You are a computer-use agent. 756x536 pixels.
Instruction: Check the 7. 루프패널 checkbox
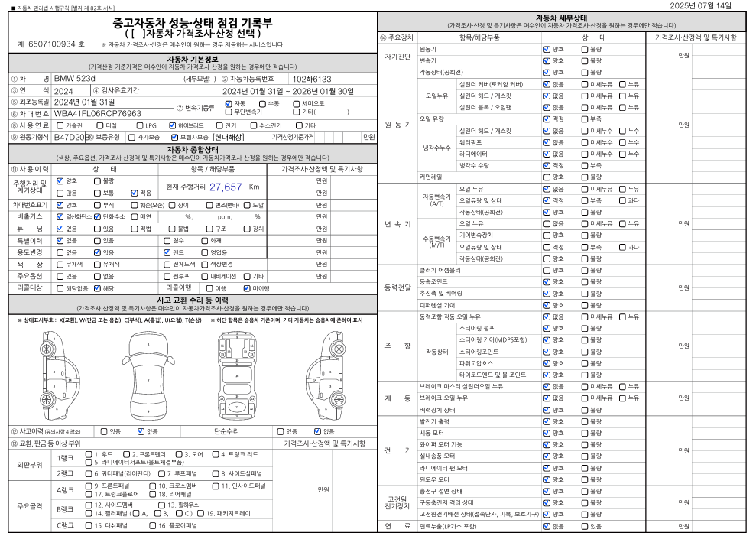162,474
